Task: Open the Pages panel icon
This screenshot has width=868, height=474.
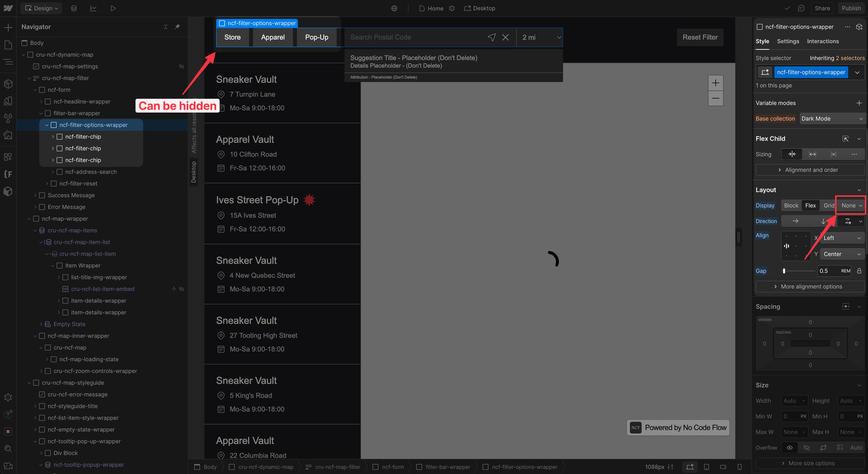Action: point(8,45)
